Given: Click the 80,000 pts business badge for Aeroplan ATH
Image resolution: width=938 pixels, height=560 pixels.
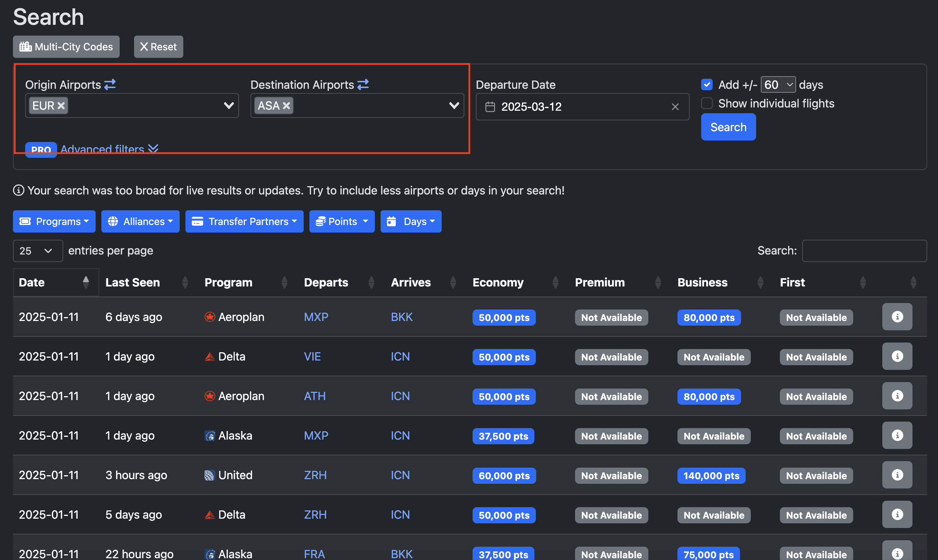Looking at the screenshot, I should 709,396.
